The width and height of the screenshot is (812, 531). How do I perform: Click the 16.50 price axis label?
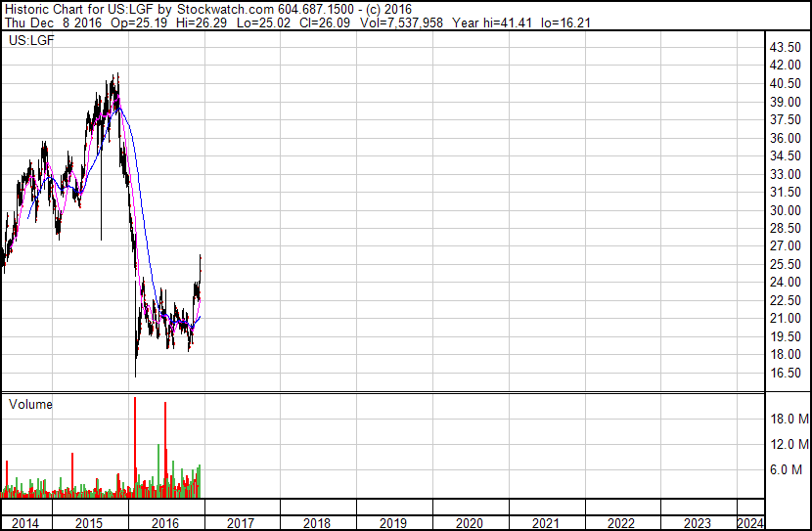787,373
